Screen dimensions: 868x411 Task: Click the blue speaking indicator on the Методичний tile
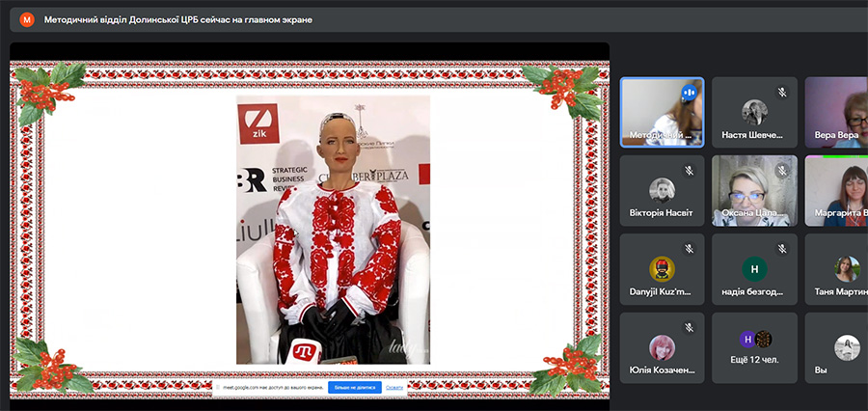click(690, 92)
